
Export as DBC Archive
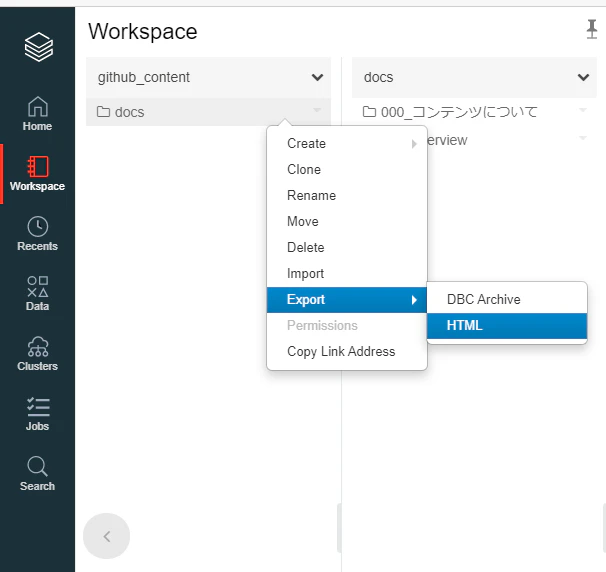(507, 299)
